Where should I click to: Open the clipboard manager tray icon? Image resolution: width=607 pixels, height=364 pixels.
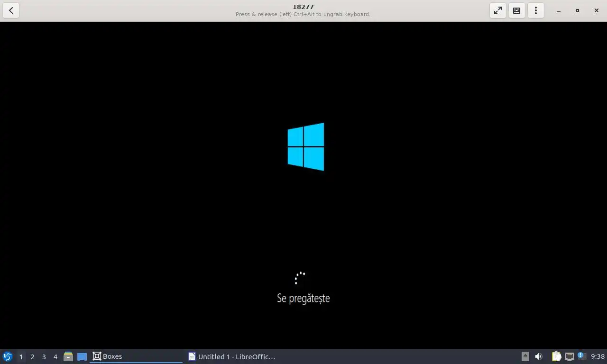coord(556,356)
